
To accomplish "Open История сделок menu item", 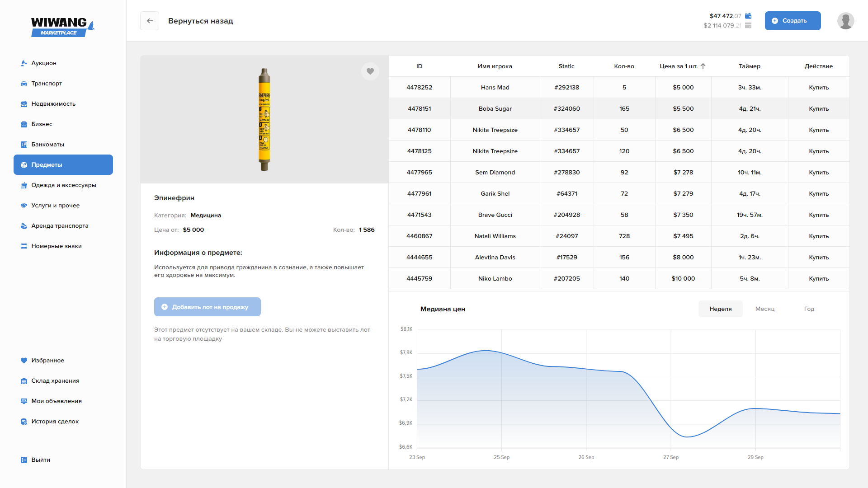I will 55,422.
